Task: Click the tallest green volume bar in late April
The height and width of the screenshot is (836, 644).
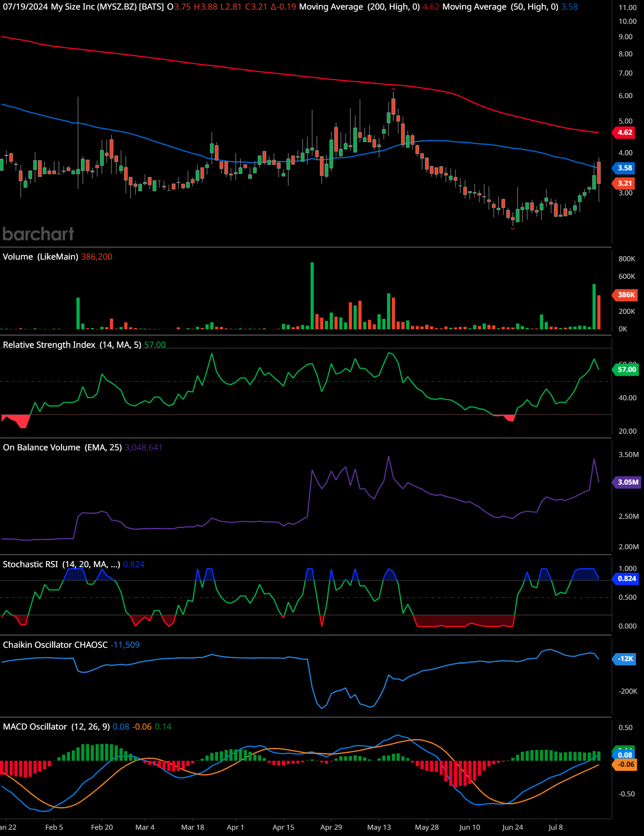Action: (312, 296)
